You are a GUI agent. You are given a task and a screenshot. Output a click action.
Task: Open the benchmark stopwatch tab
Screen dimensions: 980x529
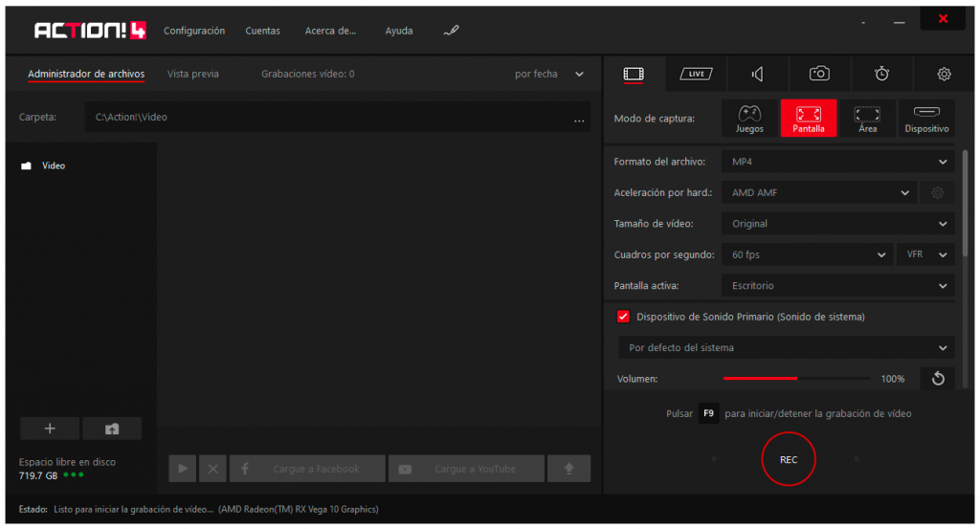pyautogui.click(x=881, y=74)
